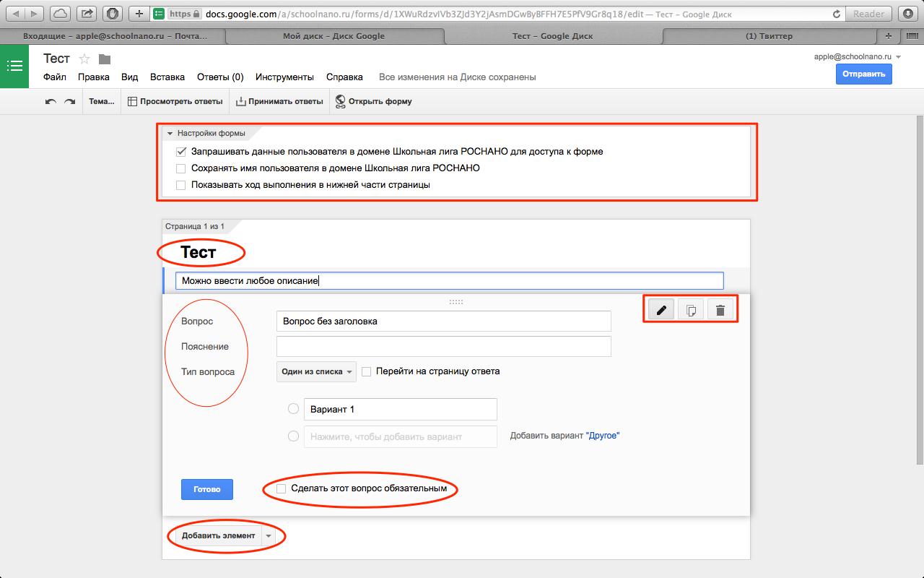Screen dimensions: 924x578
Task: Open the Вставка menu
Action: [x=167, y=77]
